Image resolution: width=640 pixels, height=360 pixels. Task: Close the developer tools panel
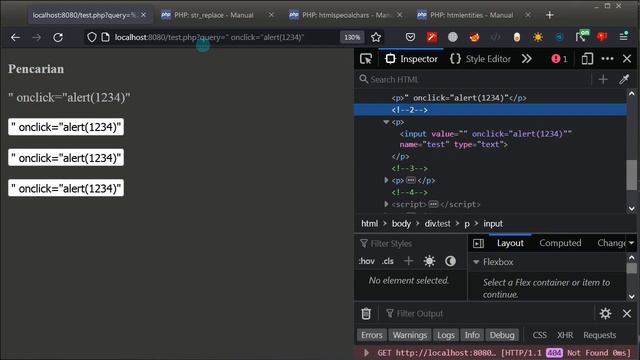pyautogui.click(x=627, y=59)
